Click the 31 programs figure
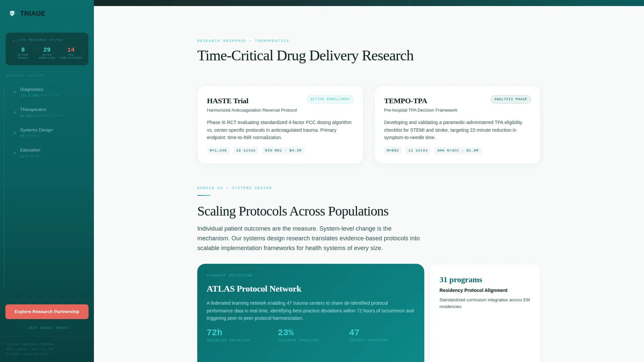 (x=461, y=280)
